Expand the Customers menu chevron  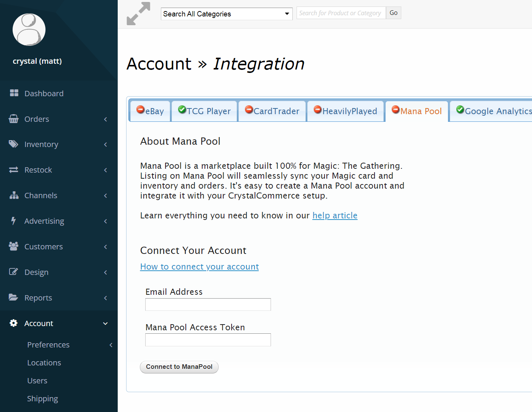point(105,247)
